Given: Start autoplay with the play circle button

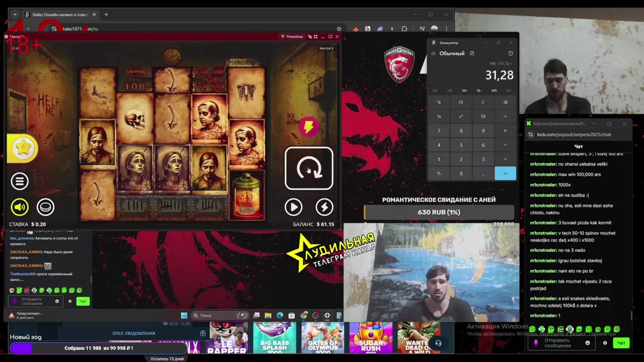Looking at the screenshot, I should coord(293,207).
